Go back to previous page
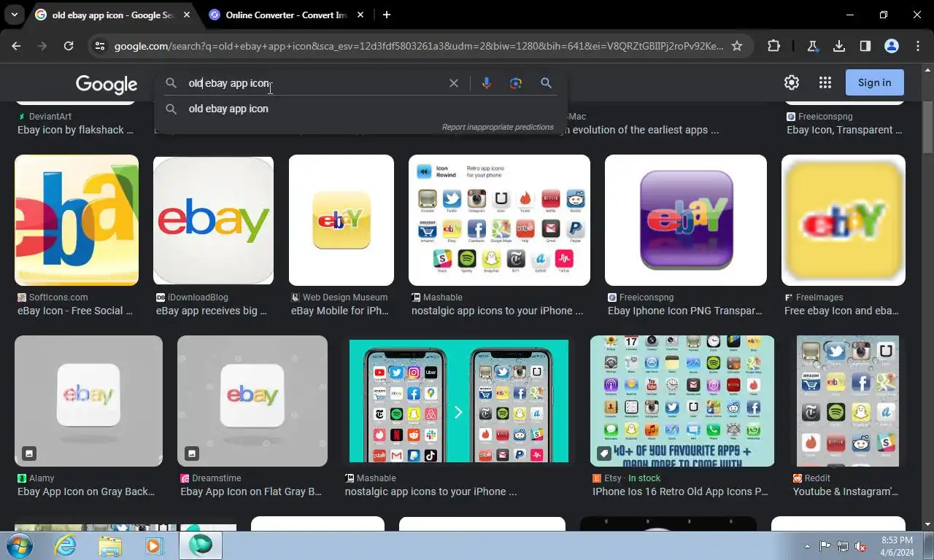934x560 pixels. (x=16, y=46)
